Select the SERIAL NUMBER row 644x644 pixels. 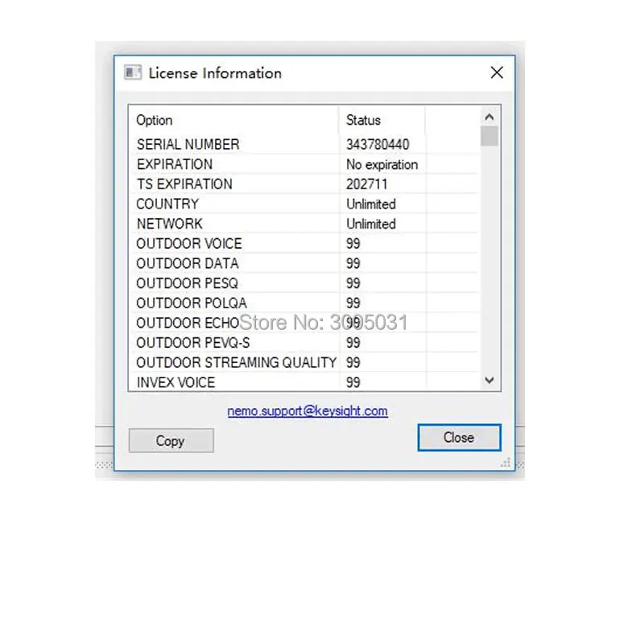tap(303, 144)
